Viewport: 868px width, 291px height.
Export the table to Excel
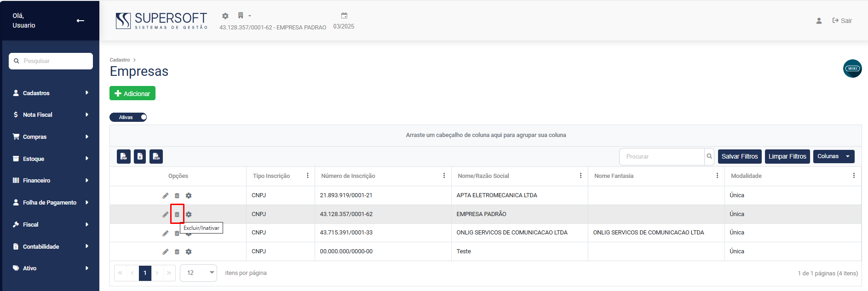coord(140,156)
